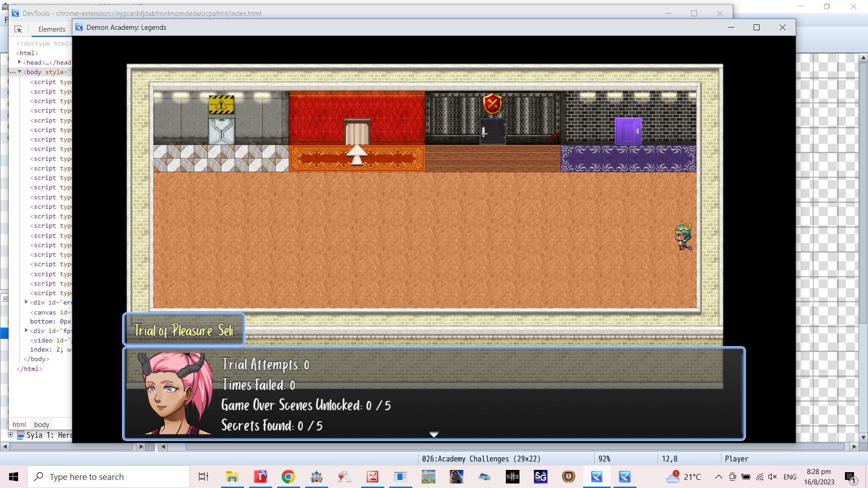Switch to the Elements tab in DevTools
The height and width of the screenshot is (488, 868).
52,29
